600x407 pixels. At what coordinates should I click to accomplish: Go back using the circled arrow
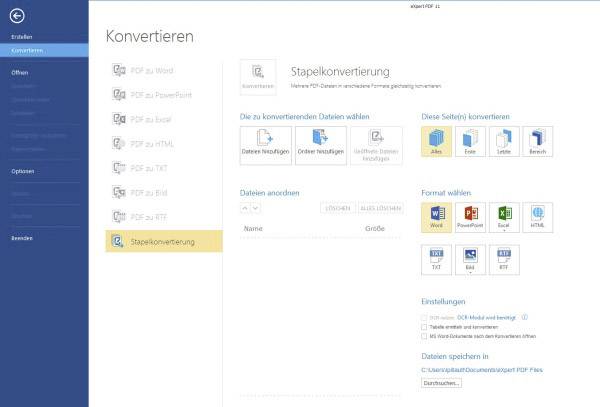pos(17,16)
